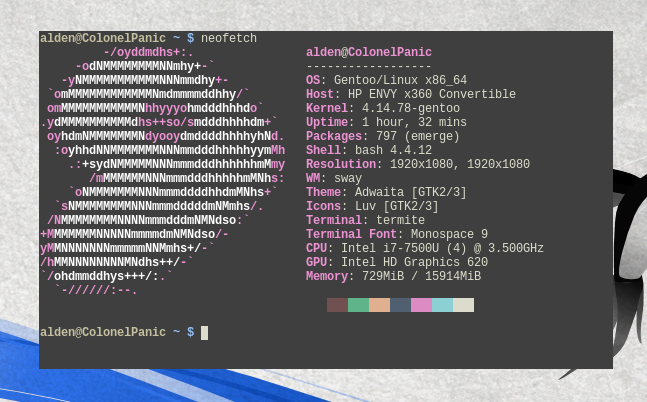Click the 'CPU: Intel i7-7500U' line

coord(425,248)
